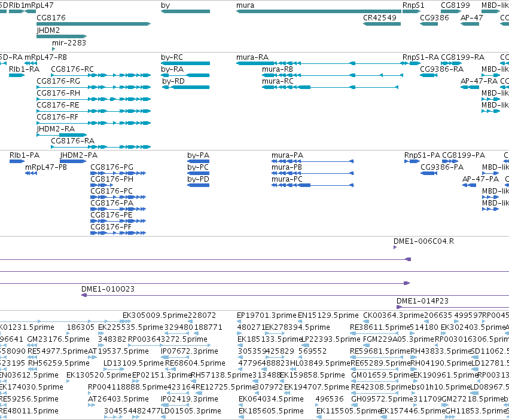Click the CG8176-PE protein label
This screenshot has height=420, width=509.
click(111, 214)
